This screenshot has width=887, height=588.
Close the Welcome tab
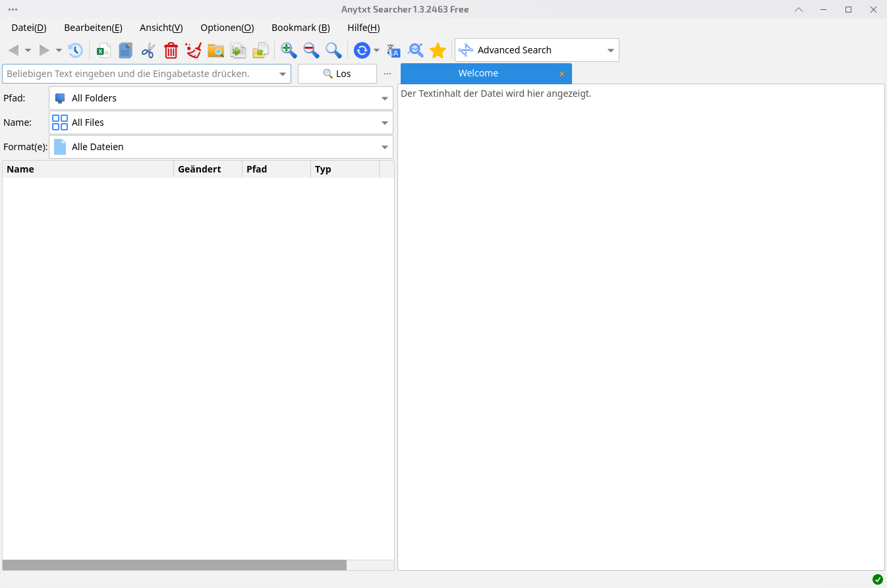[x=562, y=74]
